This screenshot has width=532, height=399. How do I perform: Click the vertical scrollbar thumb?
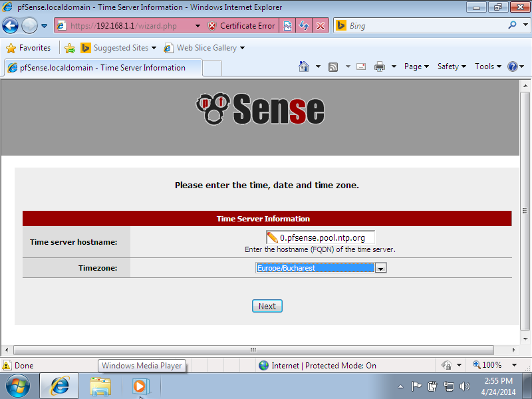[525, 211]
